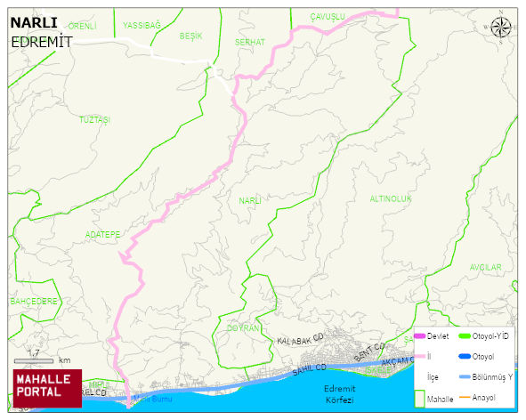Select the DOYRAN neighborhood label
The height and width of the screenshot is (420, 526).
(x=243, y=328)
